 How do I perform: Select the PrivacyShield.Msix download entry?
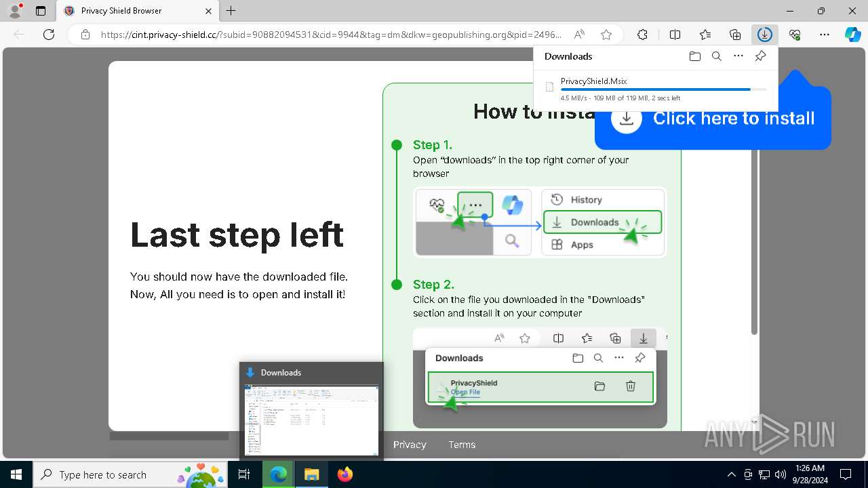[x=656, y=89]
